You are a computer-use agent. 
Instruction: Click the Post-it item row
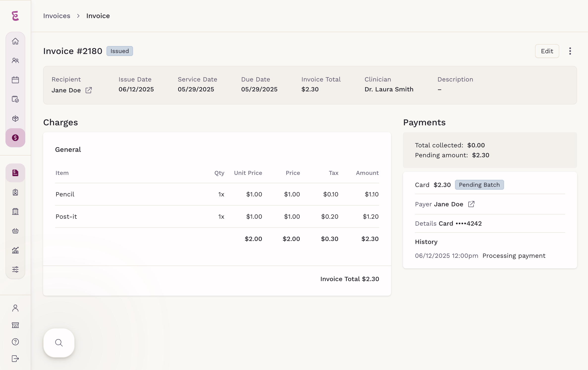(x=217, y=216)
